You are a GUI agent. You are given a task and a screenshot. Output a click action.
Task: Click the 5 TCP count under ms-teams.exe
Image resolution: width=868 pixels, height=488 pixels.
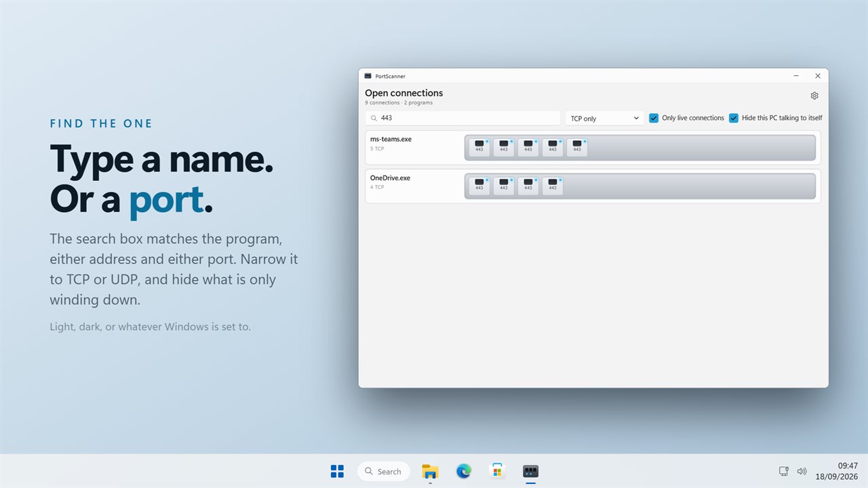click(377, 148)
